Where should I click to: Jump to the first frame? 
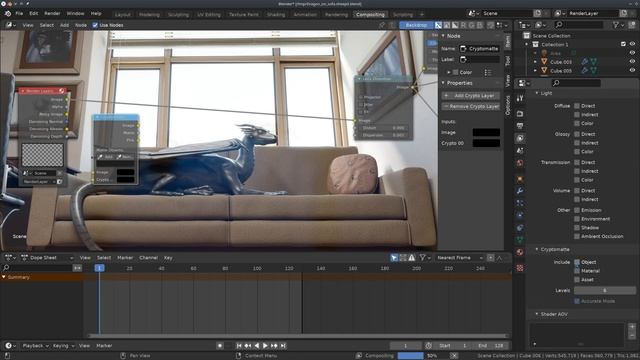point(239,346)
